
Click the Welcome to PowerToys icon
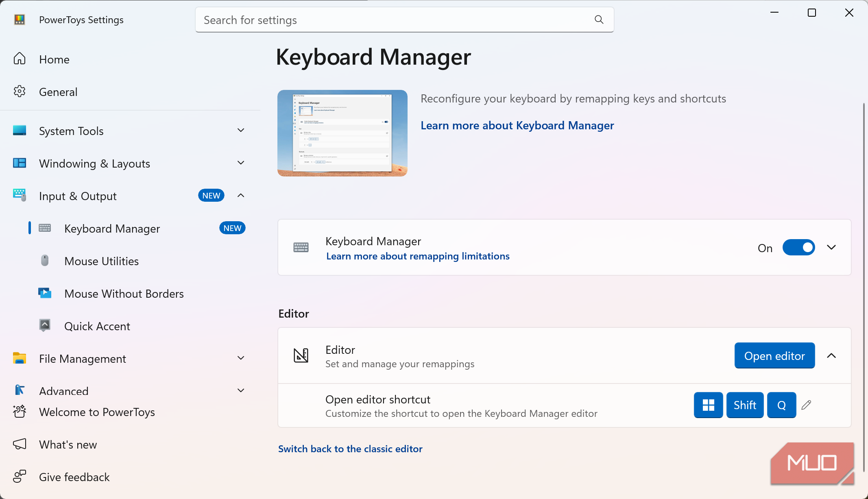click(20, 412)
